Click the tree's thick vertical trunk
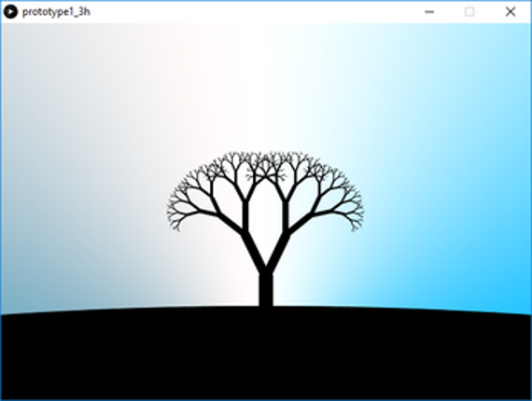 [266, 289]
